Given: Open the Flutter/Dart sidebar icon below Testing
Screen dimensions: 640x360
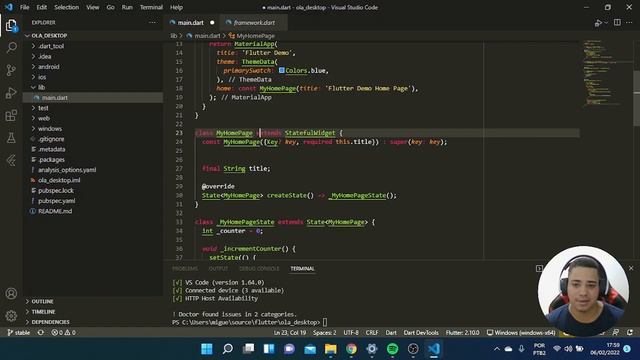Looking at the screenshot, I should pyautogui.click(x=11, y=160).
